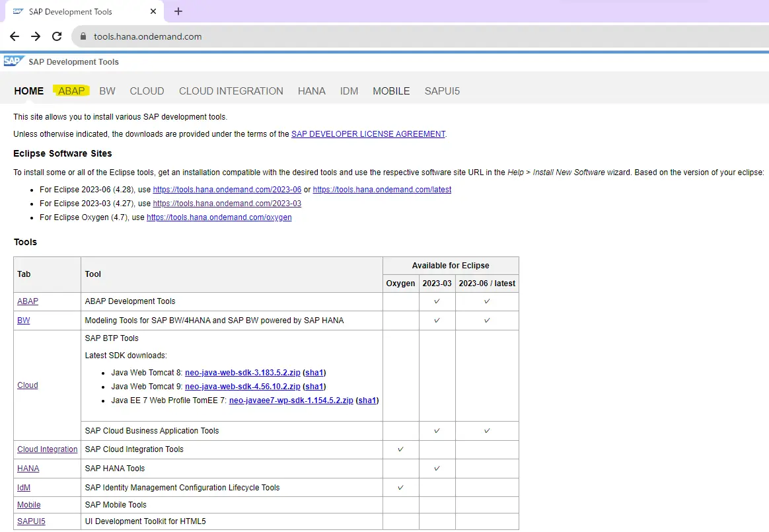Follow the IdM link in the Tools table
The height and width of the screenshot is (532, 769).
(24, 487)
